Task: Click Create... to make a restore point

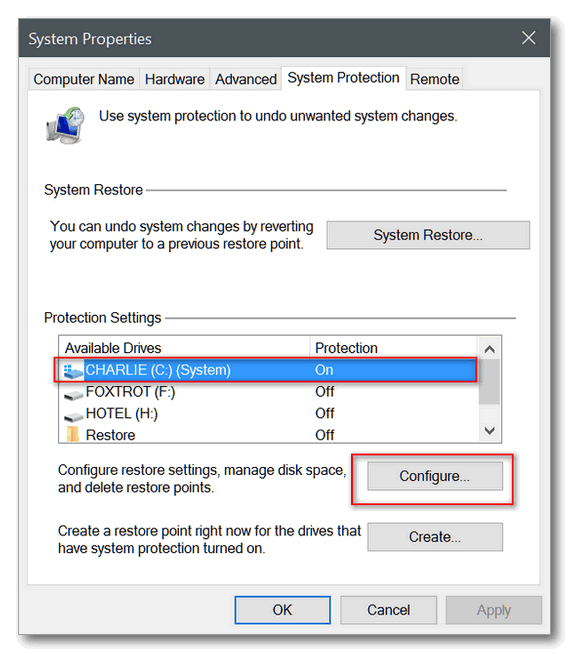Action: tap(435, 537)
